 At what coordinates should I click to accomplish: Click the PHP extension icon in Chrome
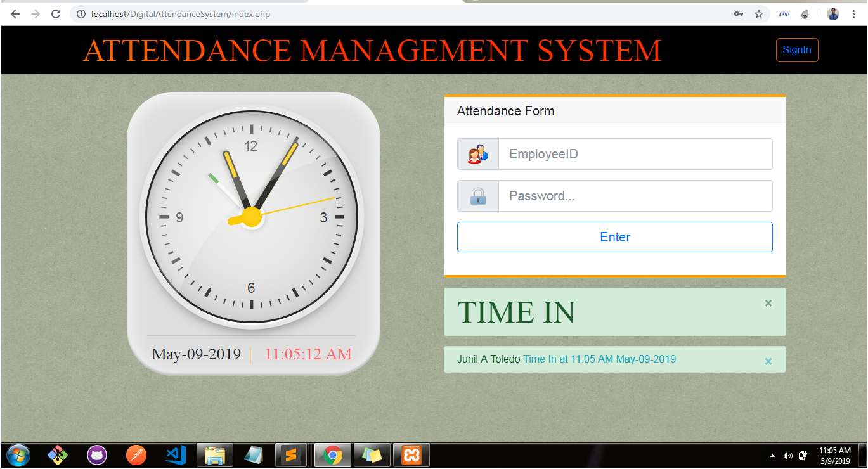pos(784,13)
